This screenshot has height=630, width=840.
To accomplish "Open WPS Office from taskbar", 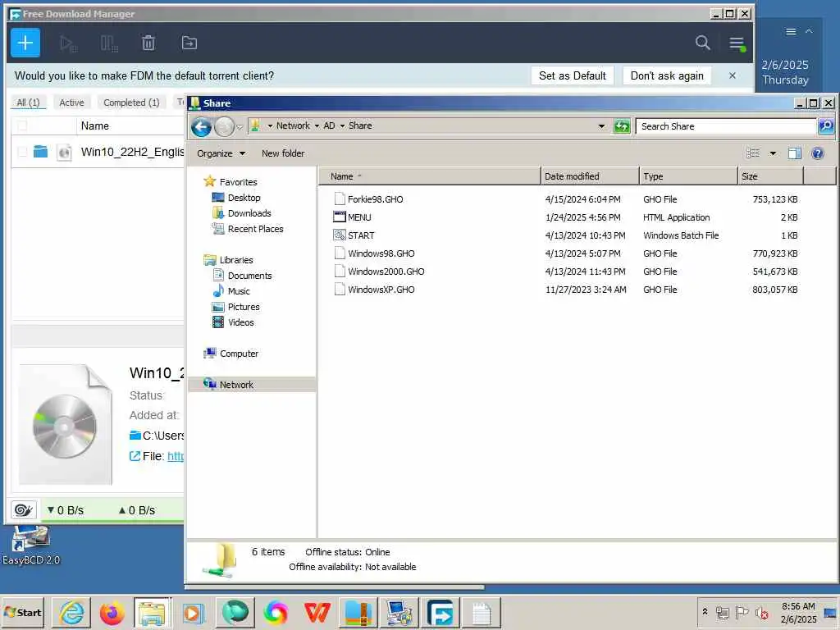I will pyautogui.click(x=317, y=612).
